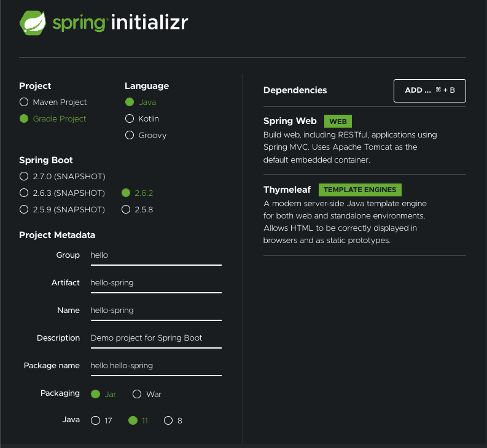Click the Spring Web description text
Screen dimensions: 487x448
coord(350,147)
